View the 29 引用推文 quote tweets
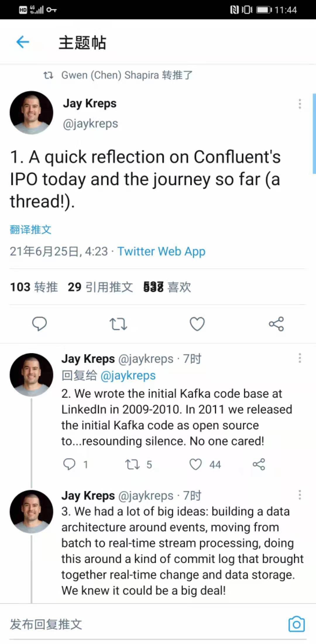The height and width of the screenshot is (644, 316). (x=100, y=287)
